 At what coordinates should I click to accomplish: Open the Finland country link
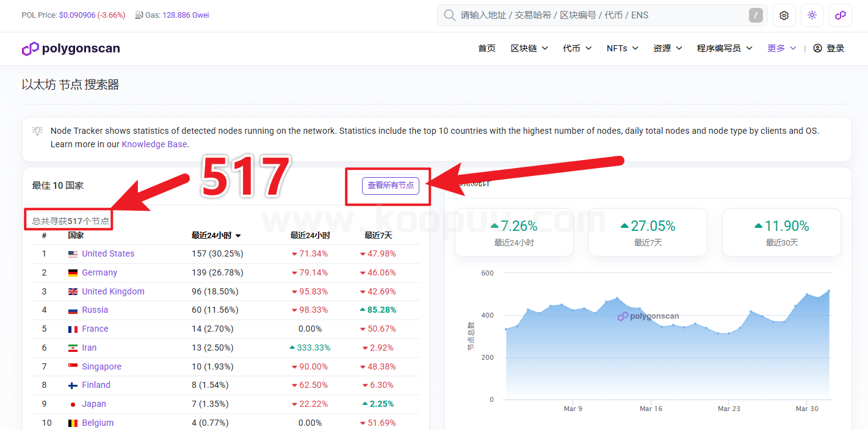(x=96, y=385)
